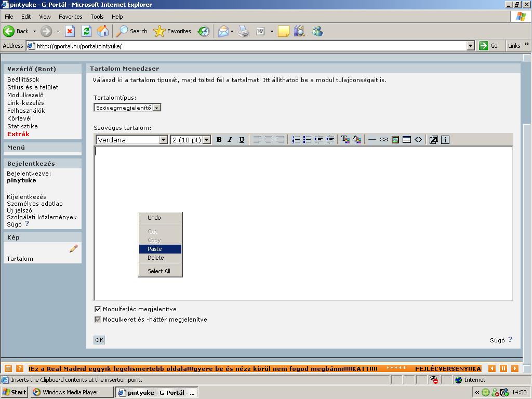This screenshot has width=532, height=399.
Task: Choose Paste from the context menu
Action: pos(155,249)
